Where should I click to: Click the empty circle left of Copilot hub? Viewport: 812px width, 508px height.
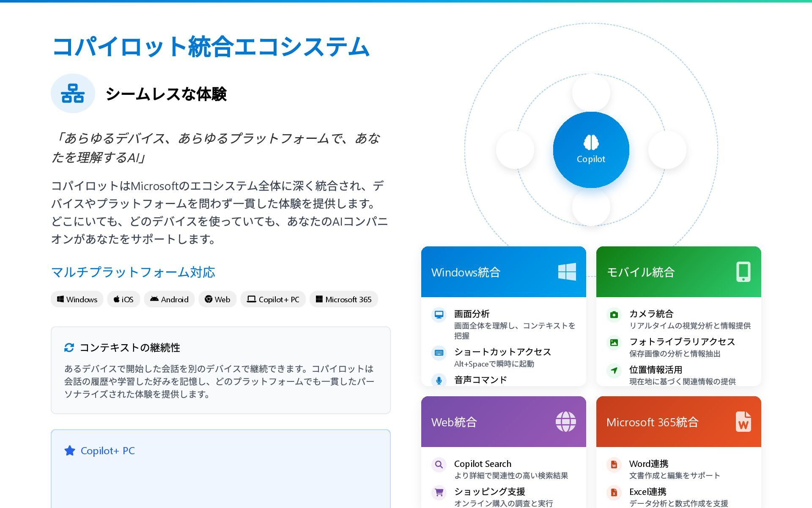point(515,150)
